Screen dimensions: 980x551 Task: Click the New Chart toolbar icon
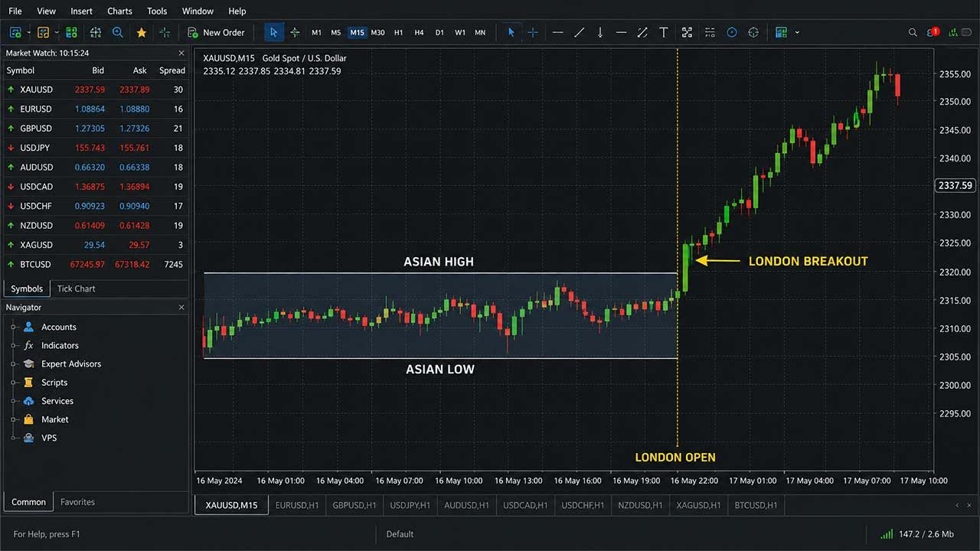15,32
